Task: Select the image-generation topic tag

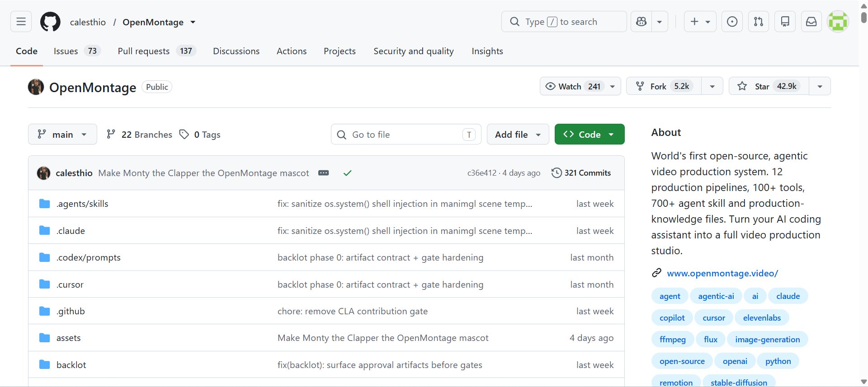Action: pos(767,340)
